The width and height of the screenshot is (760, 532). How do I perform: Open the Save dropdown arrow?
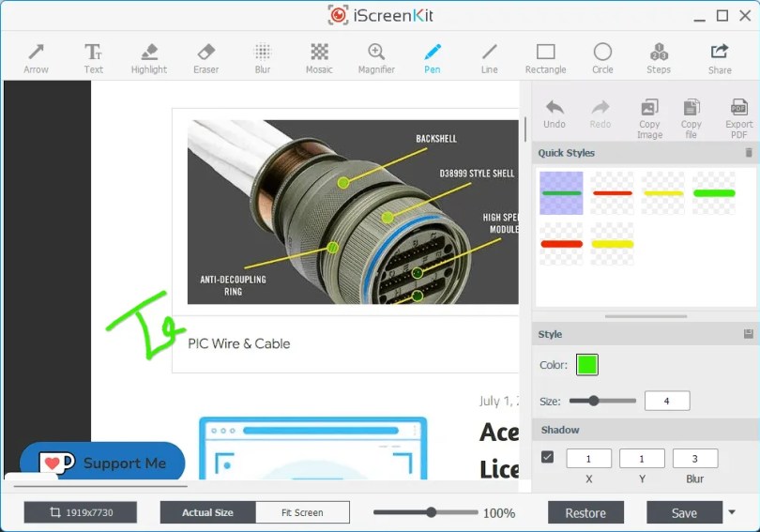pyautogui.click(x=732, y=512)
